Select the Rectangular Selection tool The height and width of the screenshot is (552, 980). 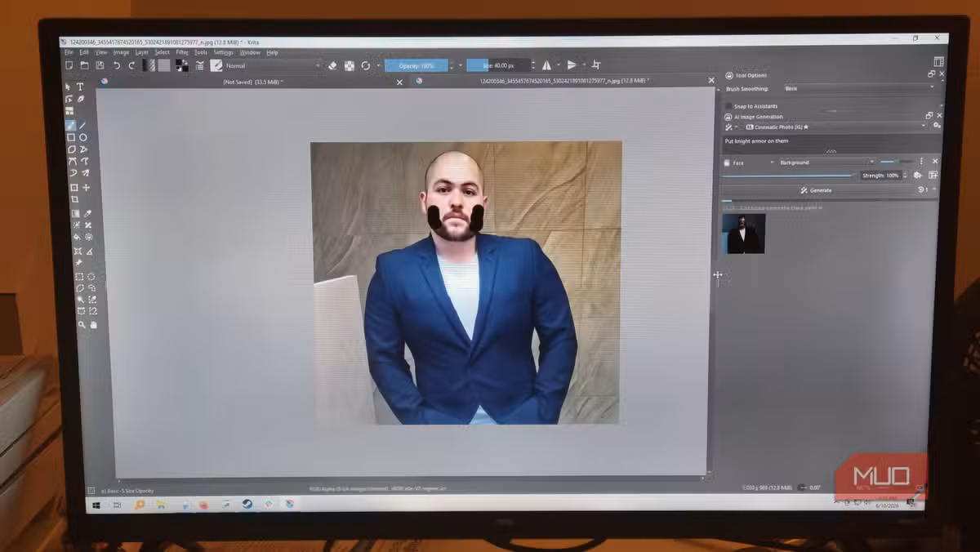(x=79, y=277)
